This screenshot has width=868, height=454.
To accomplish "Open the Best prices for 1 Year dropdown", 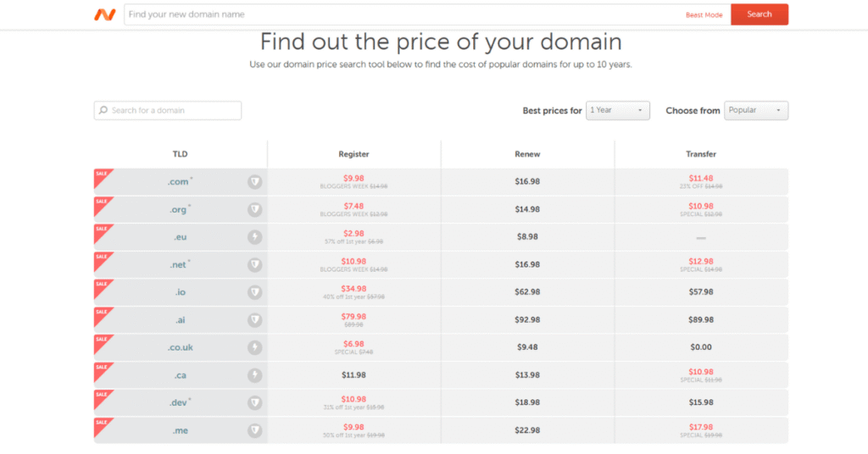I will pyautogui.click(x=618, y=111).
